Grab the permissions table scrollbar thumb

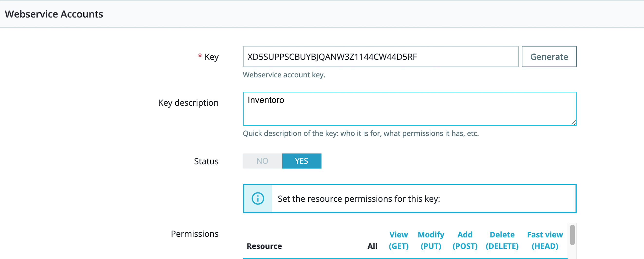tap(572, 235)
